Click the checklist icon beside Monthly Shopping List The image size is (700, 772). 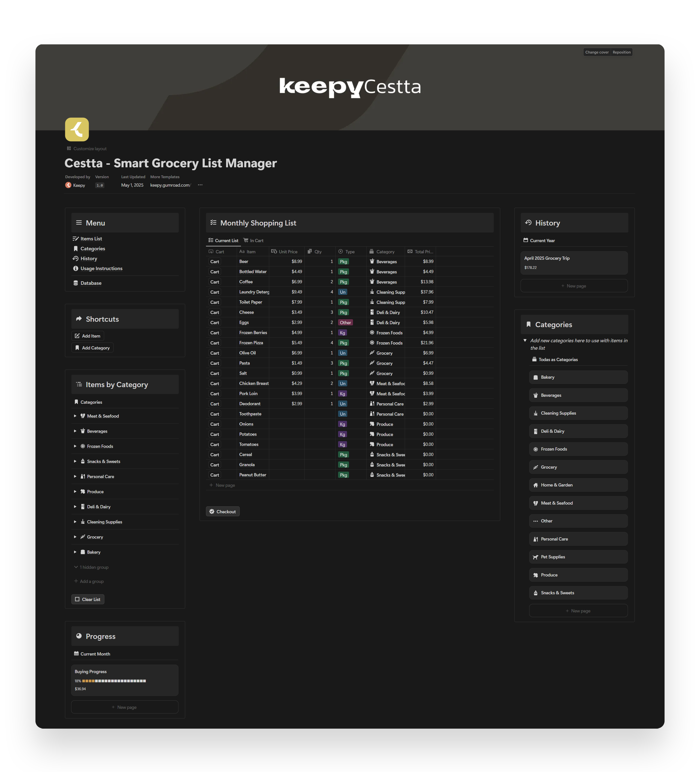click(213, 223)
